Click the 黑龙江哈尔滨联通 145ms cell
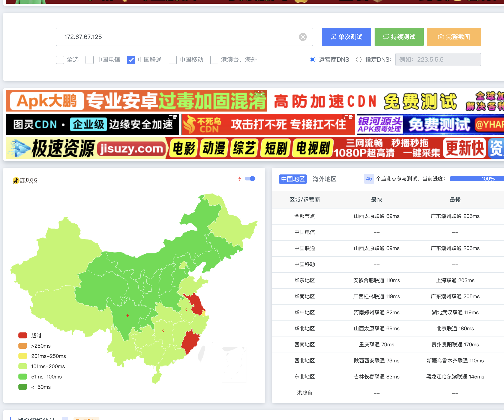 [x=455, y=377]
